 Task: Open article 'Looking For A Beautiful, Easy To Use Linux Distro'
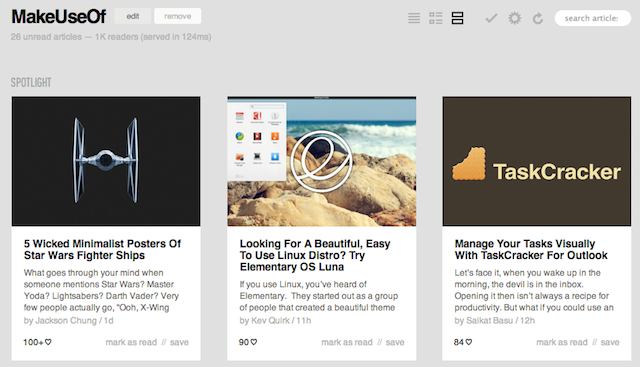pyautogui.click(x=315, y=255)
